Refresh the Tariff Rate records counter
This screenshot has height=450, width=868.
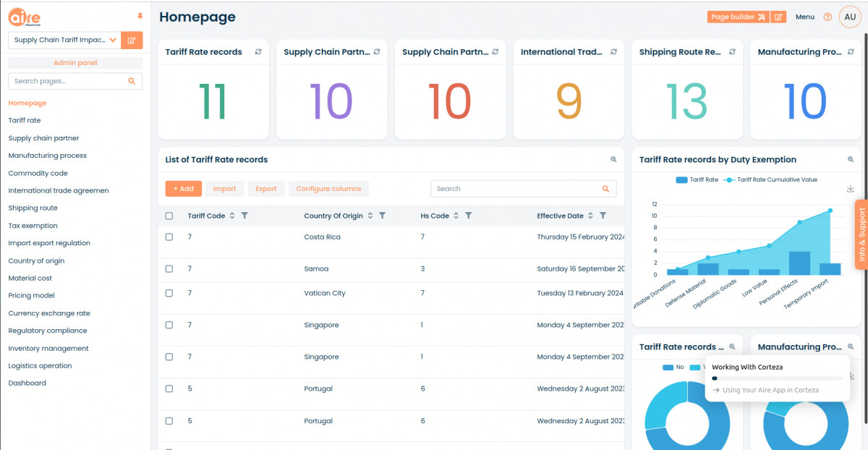click(x=258, y=52)
